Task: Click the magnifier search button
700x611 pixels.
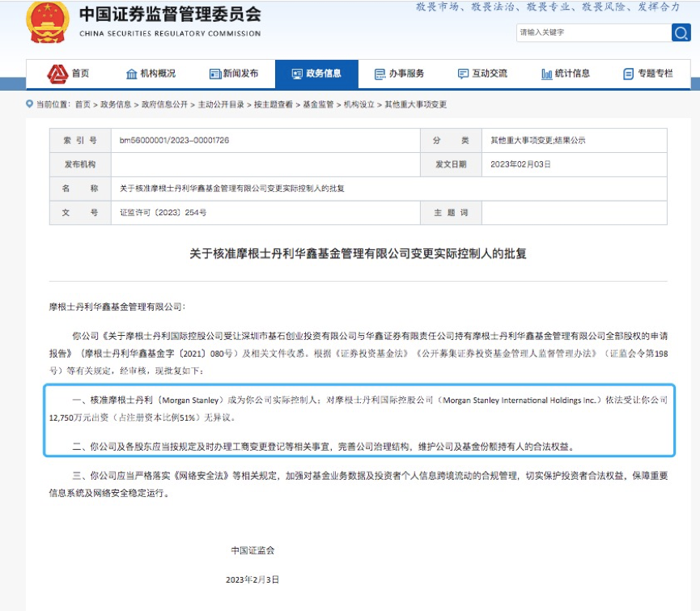Action: point(681,32)
